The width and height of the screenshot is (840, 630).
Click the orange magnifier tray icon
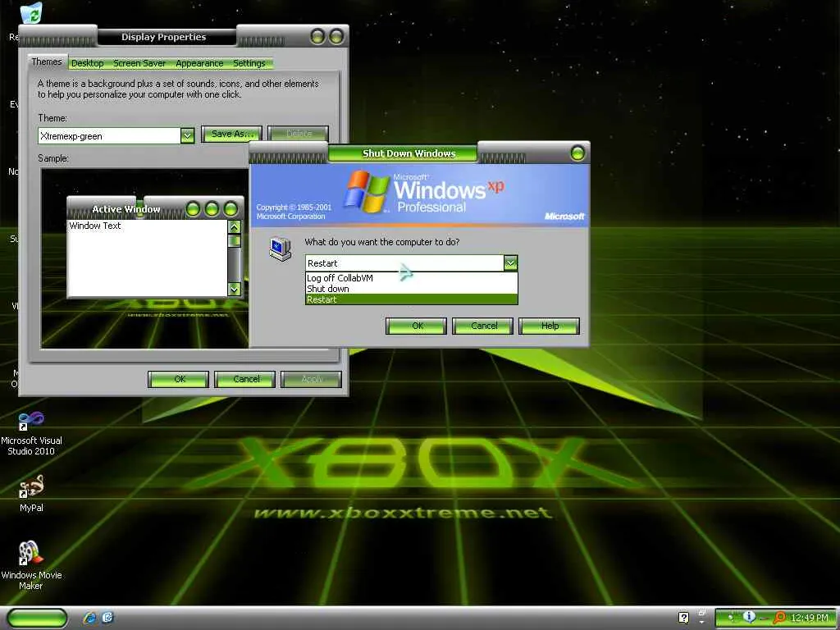click(x=778, y=618)
